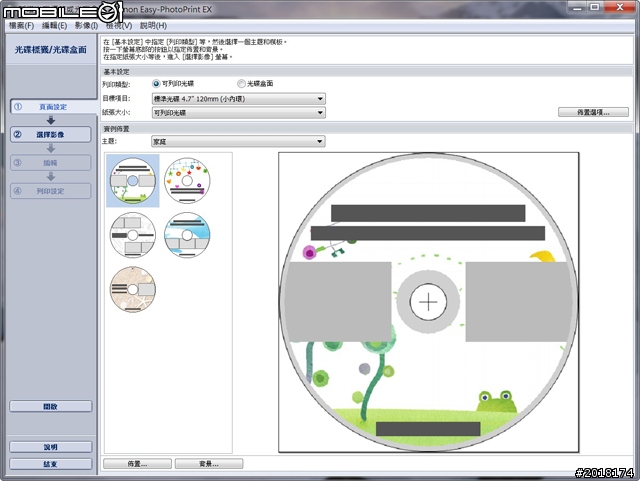This screenshot has width=640, height=481.
Task: Click the 說明 button in sidebar
Action: 51,447
